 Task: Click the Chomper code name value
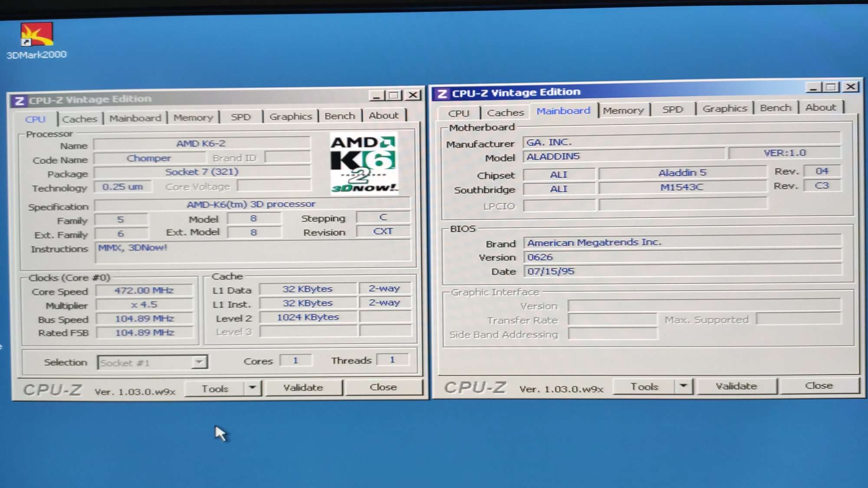click(x=149, y=158)
